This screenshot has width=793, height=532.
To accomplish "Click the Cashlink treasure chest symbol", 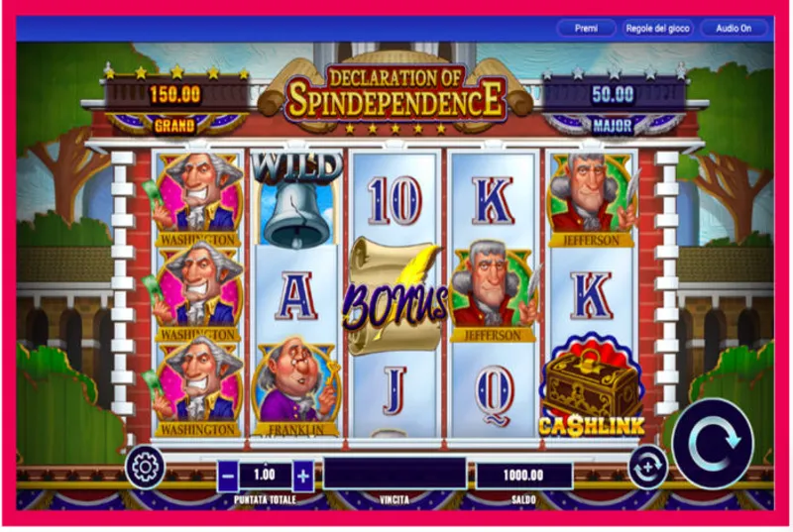I will tap(591, 387).
